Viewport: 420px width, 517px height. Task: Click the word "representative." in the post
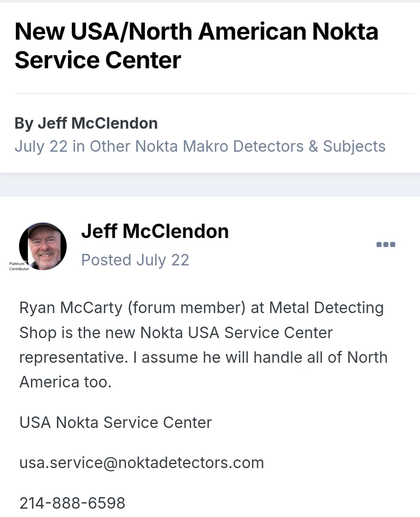tap(73, 358)
